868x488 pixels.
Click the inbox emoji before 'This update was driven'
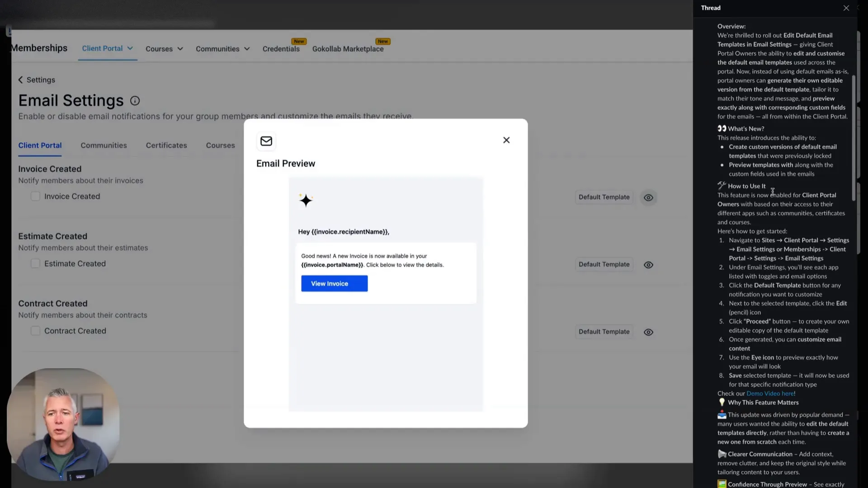click(722, 414)
